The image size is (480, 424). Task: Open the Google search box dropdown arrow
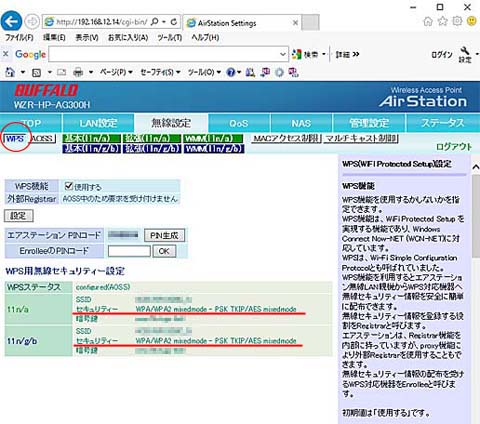tap(283, 54)
